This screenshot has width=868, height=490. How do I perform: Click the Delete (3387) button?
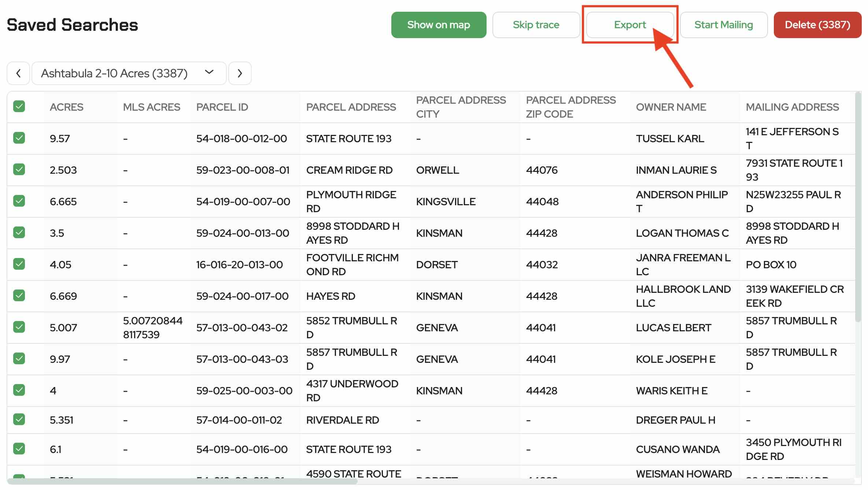point(817,25)
